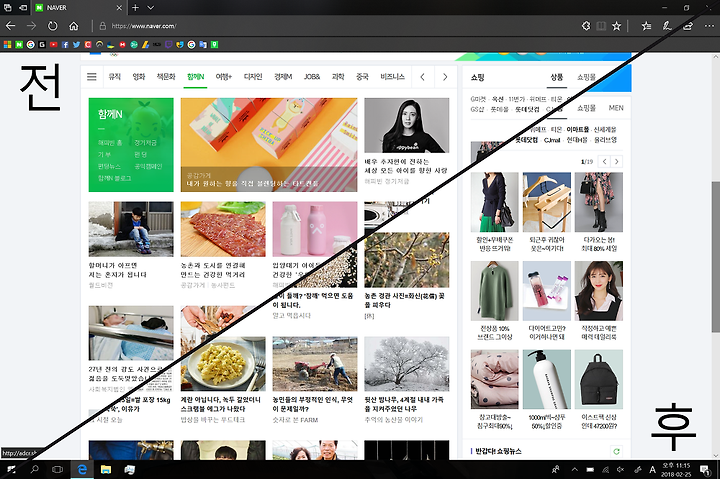Open the white pump bottle shopping item

pos(546,379)
